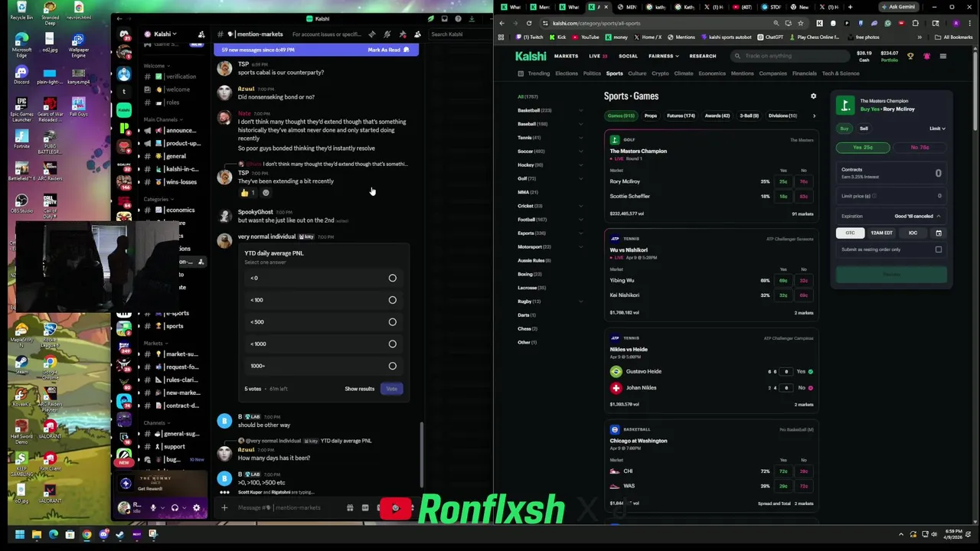Click Discord chat scrollbar
The width and height of the screenshot is (980, 551).
click(420, 455)
